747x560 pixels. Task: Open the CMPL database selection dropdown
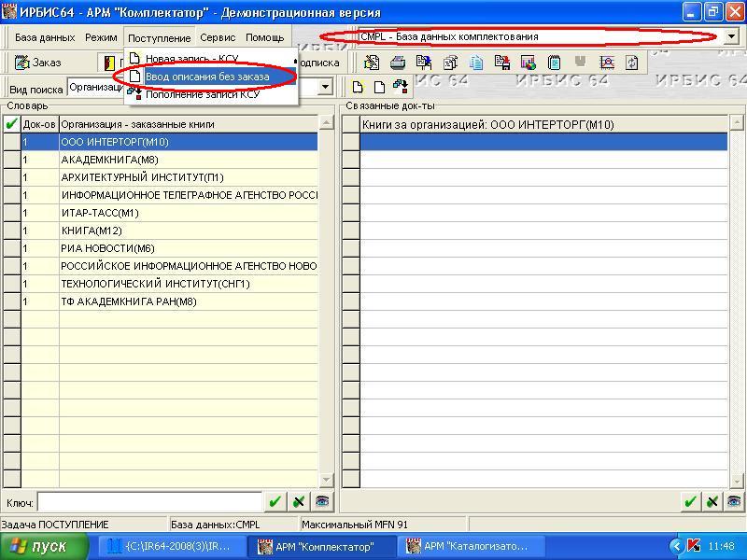click(729, 37)
